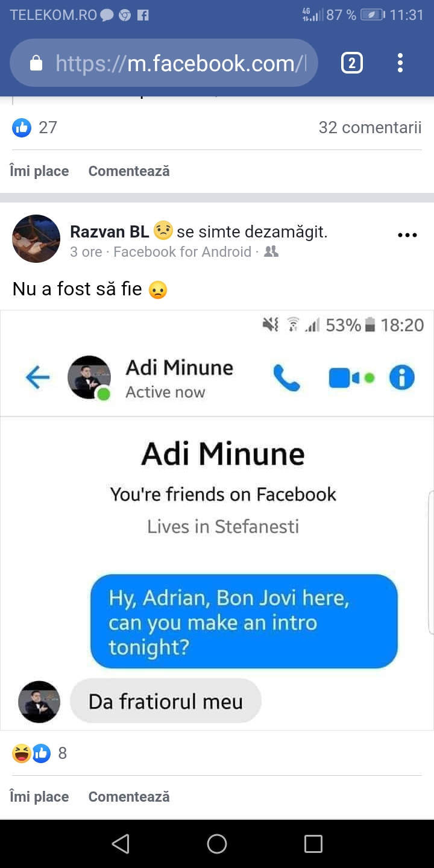Tap the padlock icon in the address bar

point(36,63)
